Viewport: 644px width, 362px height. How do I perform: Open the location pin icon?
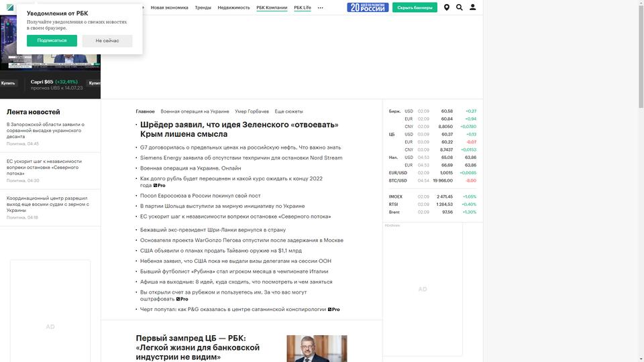(x=447, y=7)
